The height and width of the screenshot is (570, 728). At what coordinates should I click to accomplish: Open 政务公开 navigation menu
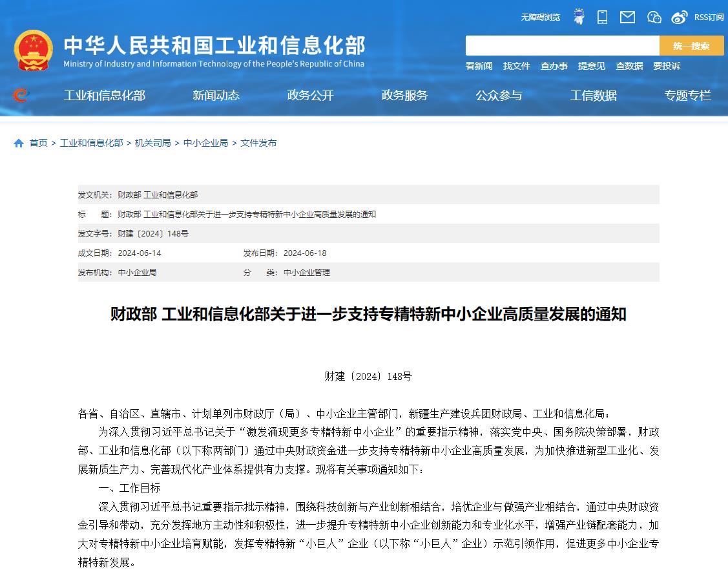pyautogui.click(x=310, y=95)
